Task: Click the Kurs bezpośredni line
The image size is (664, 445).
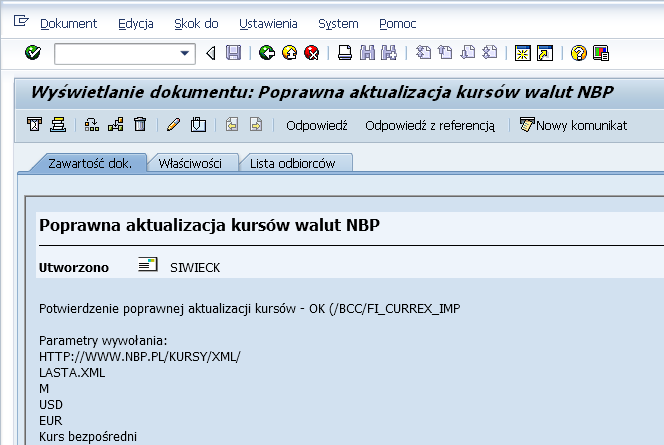Action: tap(88, 437)
